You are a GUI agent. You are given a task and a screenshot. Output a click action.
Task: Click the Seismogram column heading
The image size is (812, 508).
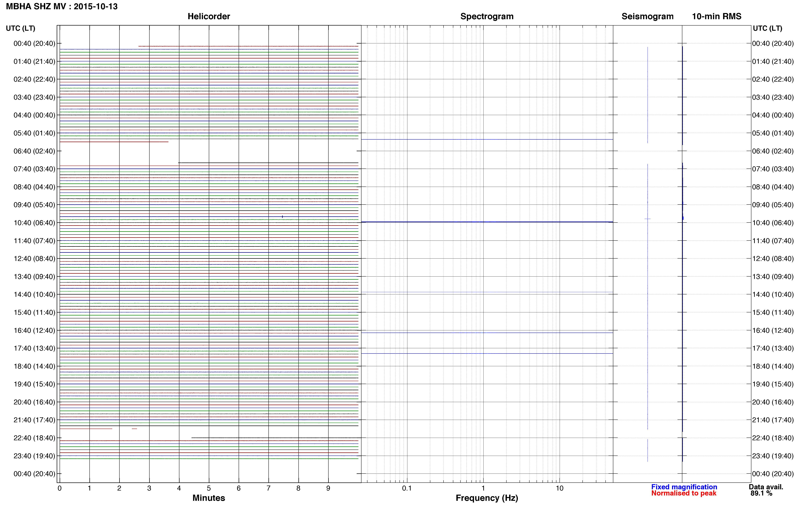pos(648,16)
